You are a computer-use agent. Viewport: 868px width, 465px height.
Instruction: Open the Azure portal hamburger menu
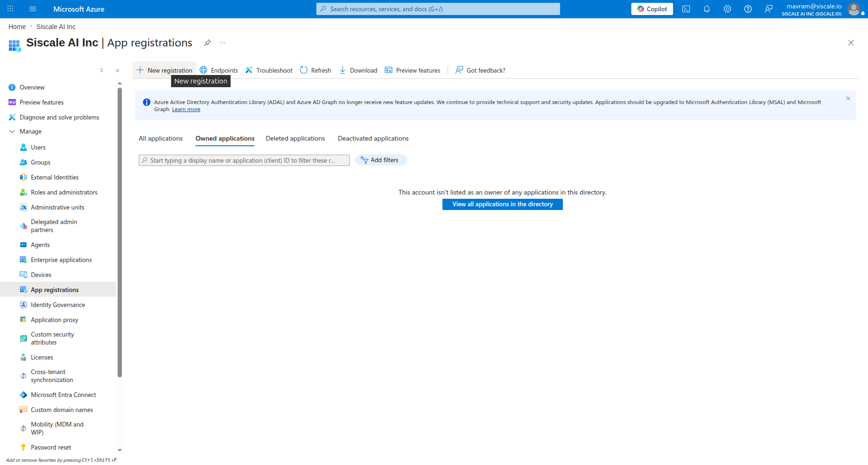33,9
